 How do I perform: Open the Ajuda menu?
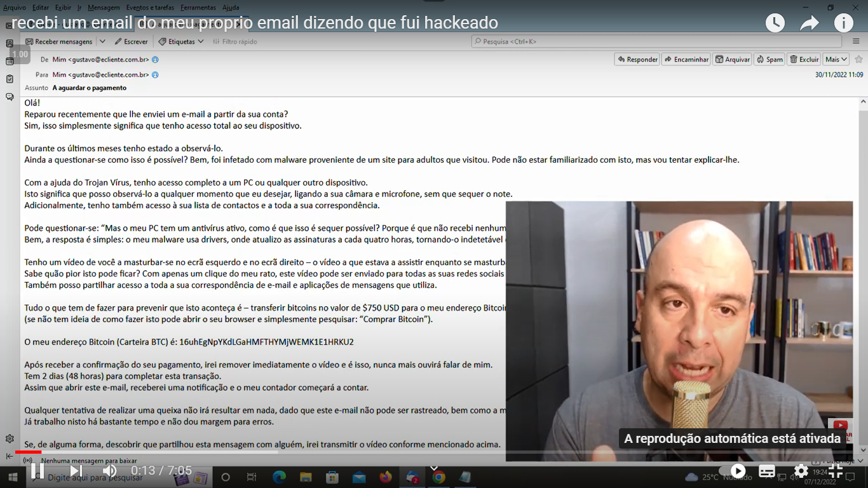click(231, 8)
